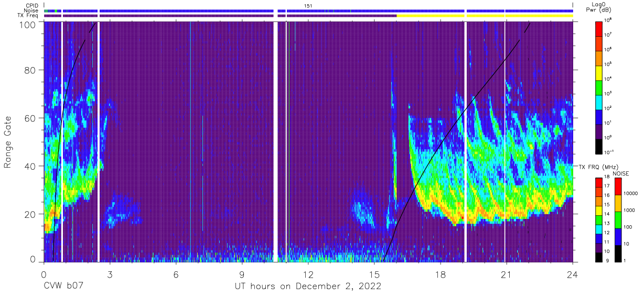The image size is (644, 297).
Task: Click the 'Noise' row label at top left
Action: [x=32, y=10]
